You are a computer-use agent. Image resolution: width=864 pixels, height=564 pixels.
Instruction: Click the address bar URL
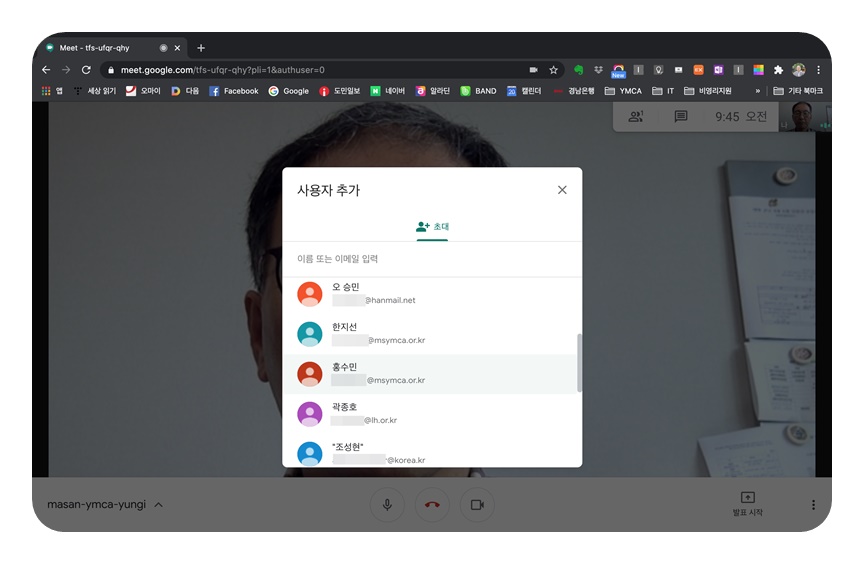point(223,70)
